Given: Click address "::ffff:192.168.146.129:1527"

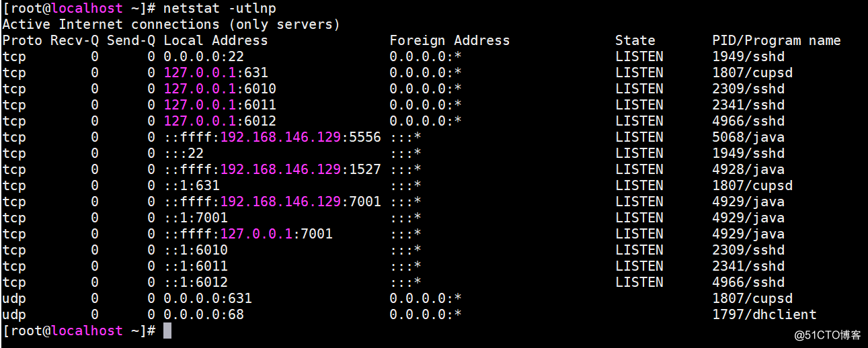Looking at the screenshot, I should pyautogui.click(x=272, y=170).
